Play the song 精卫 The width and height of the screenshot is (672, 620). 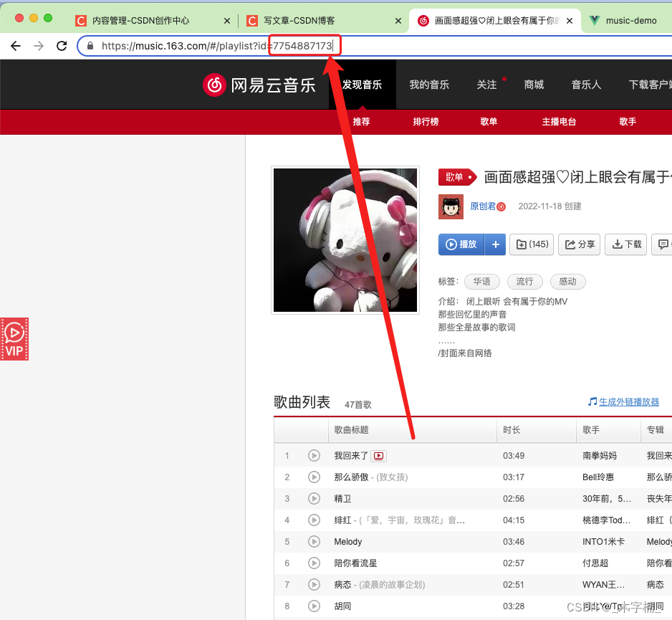click(314, 498)
